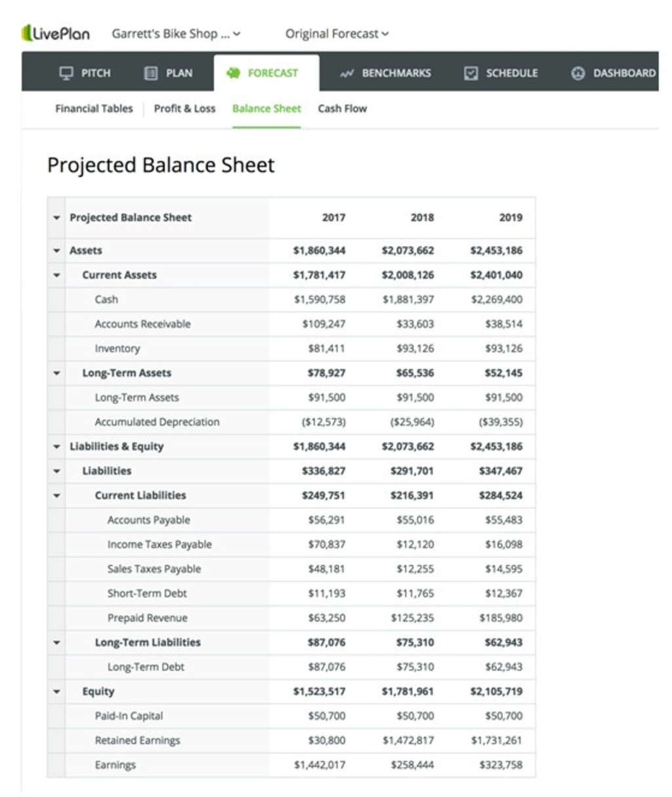Open the Original Forecast scenario dropdown
The width and height of the screenshot is (672, 797).
pyautogui.click(x=337, y=33)
